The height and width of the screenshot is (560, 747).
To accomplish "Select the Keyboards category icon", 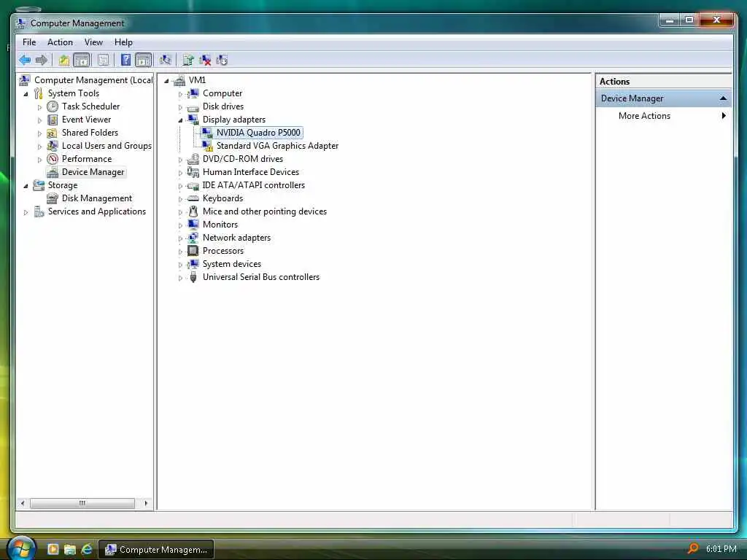I will point(193,198).
